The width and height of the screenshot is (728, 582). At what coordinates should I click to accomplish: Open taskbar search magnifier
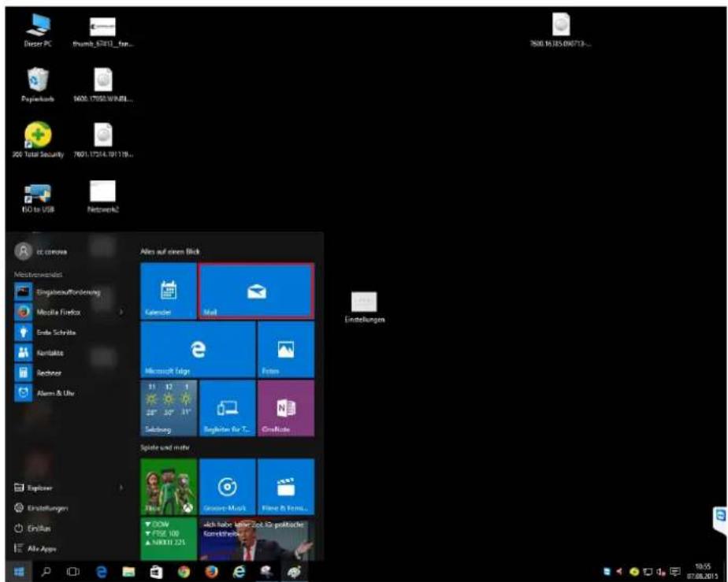[46, 572]
